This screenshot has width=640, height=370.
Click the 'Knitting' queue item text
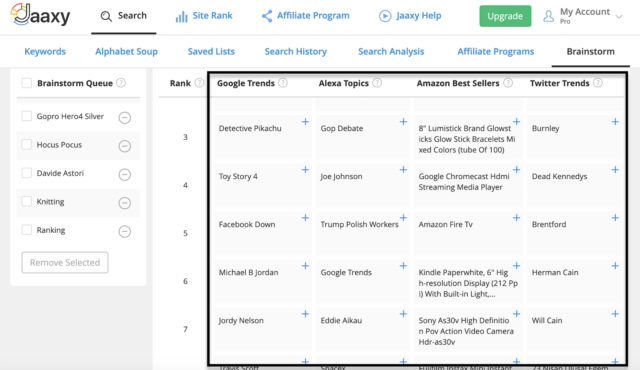[x=50, y=202]
